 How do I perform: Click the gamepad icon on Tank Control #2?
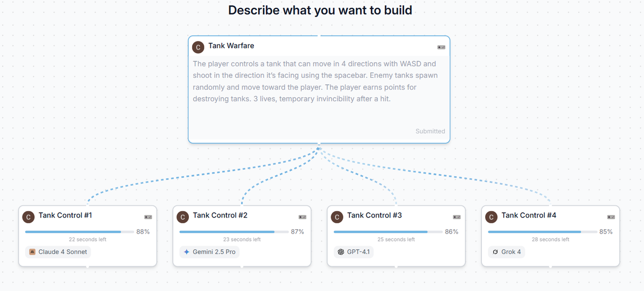click(303, 217)
